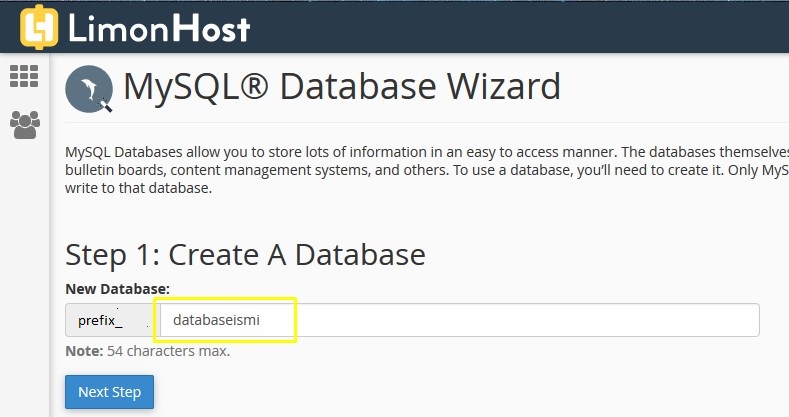Click the LimonHost brand name text
The image size is (789, 417).
click(x=159, y=28)
